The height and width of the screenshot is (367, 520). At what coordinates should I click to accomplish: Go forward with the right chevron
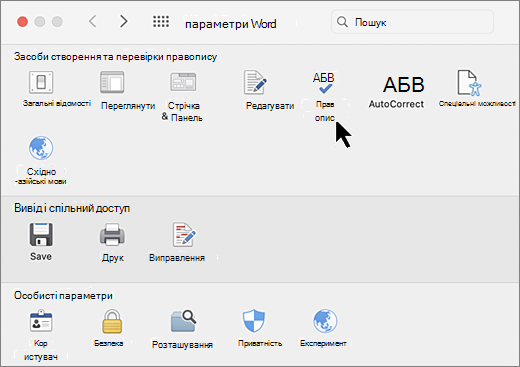(x=124, y=22)
